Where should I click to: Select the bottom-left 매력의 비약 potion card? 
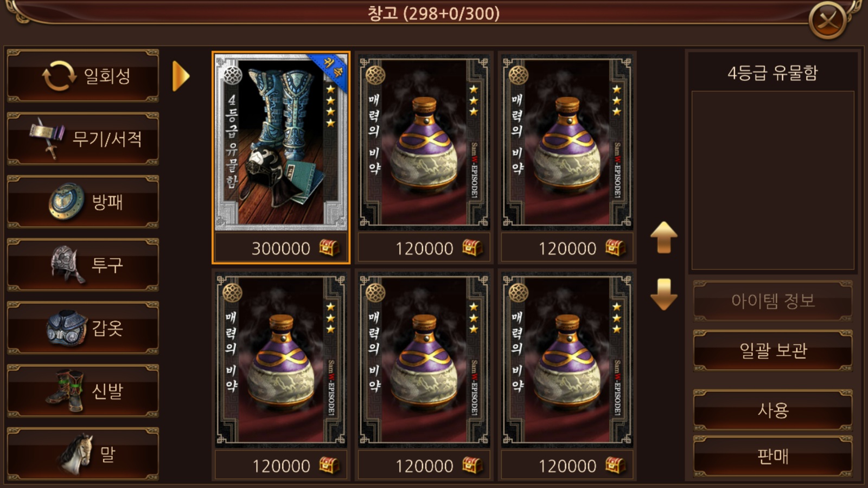point(281,375)
